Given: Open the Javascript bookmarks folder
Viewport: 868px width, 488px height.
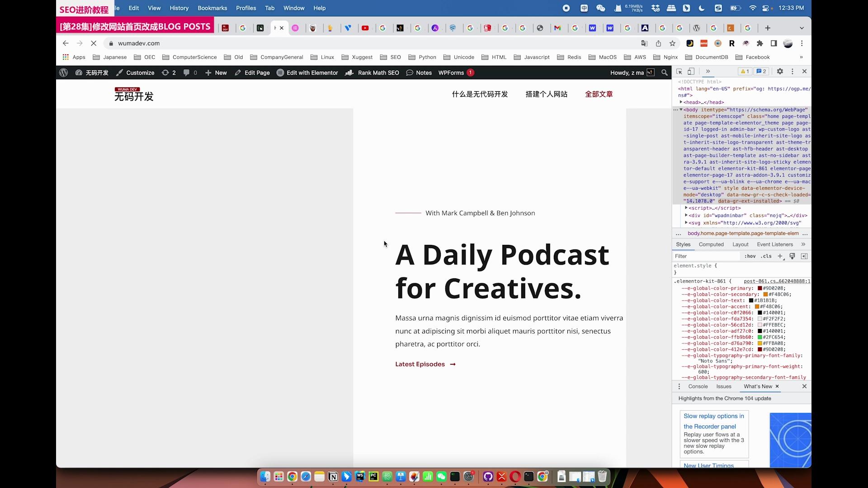Looking at the screenshot, I should [532, 57].
